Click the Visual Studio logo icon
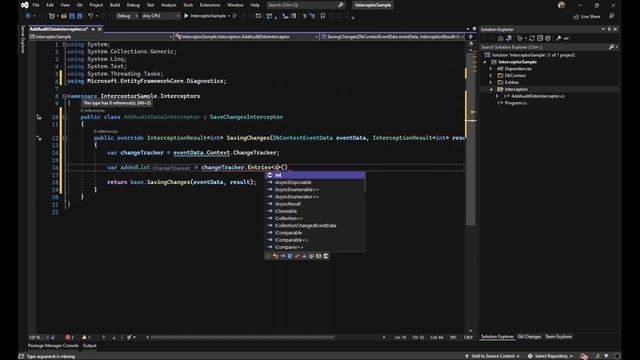Viewport: 640px width, 360px height. coord(24,5)
